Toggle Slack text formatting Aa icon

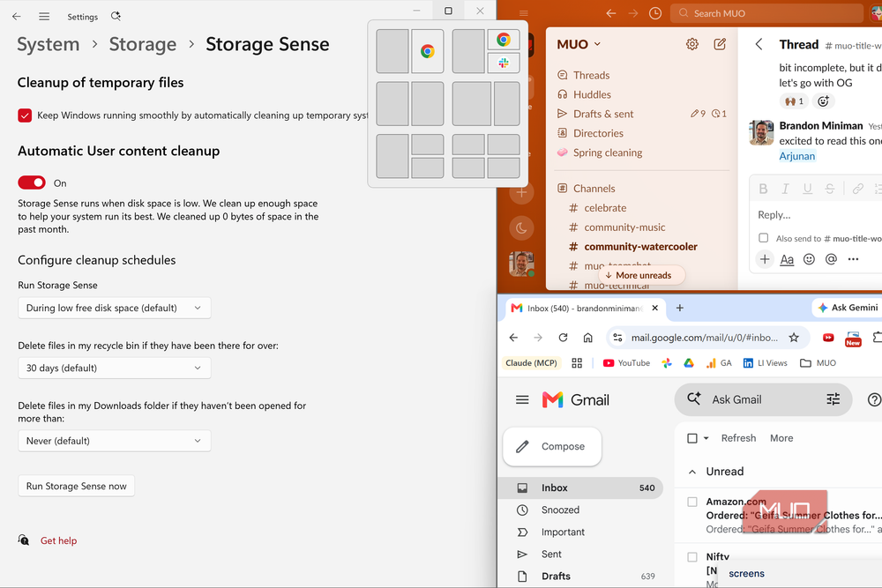click(787, 259)
